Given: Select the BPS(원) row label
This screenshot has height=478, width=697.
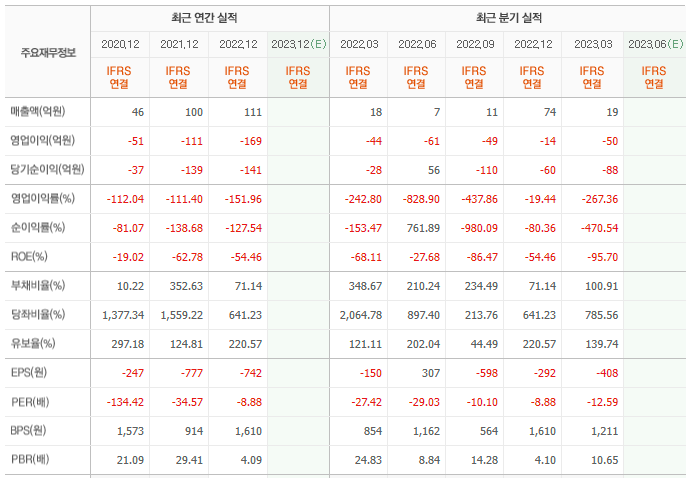Looking at the screenshot, I should tap(28, 431).
